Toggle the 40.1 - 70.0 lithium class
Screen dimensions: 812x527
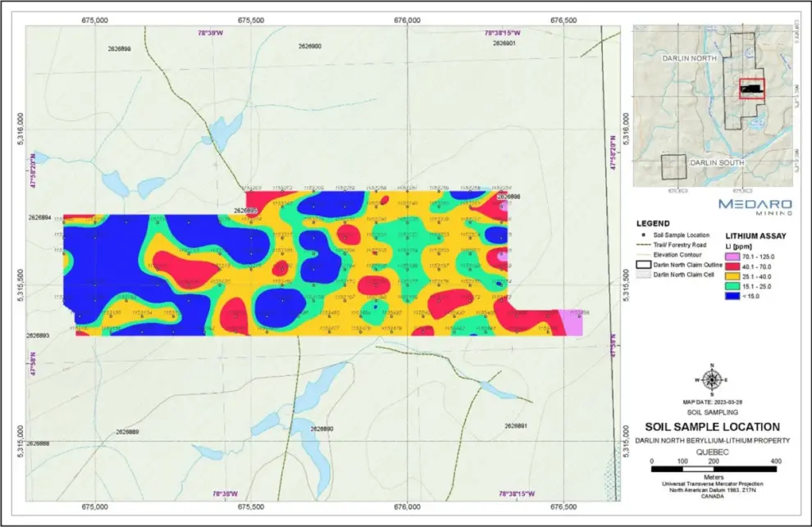[732, 266]
